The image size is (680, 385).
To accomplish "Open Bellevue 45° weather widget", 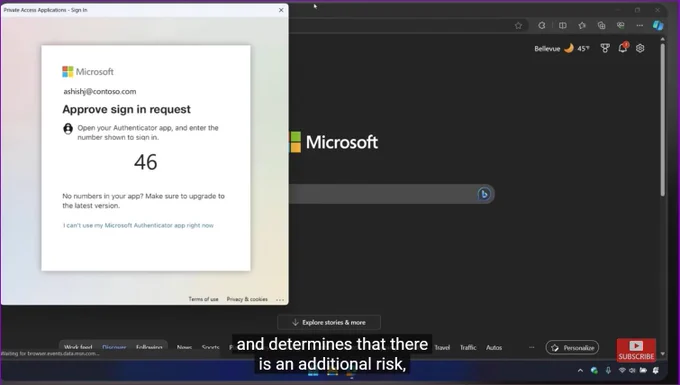I will (x=562, y=49).
